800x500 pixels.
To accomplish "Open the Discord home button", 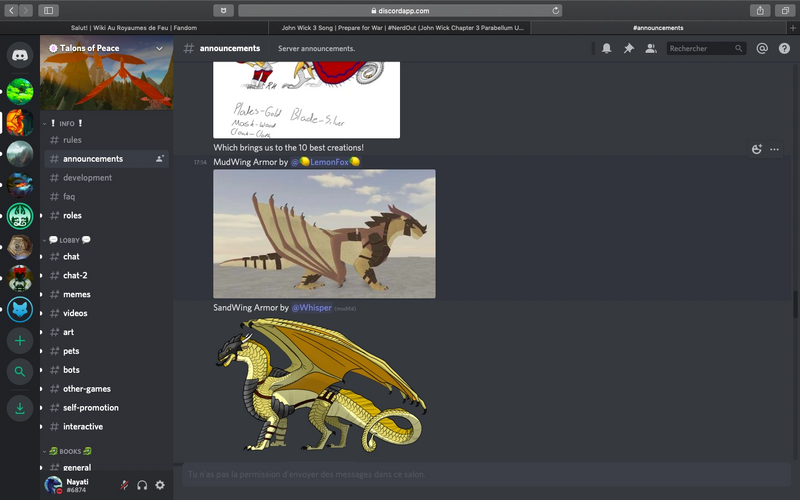I will point(19,56).
